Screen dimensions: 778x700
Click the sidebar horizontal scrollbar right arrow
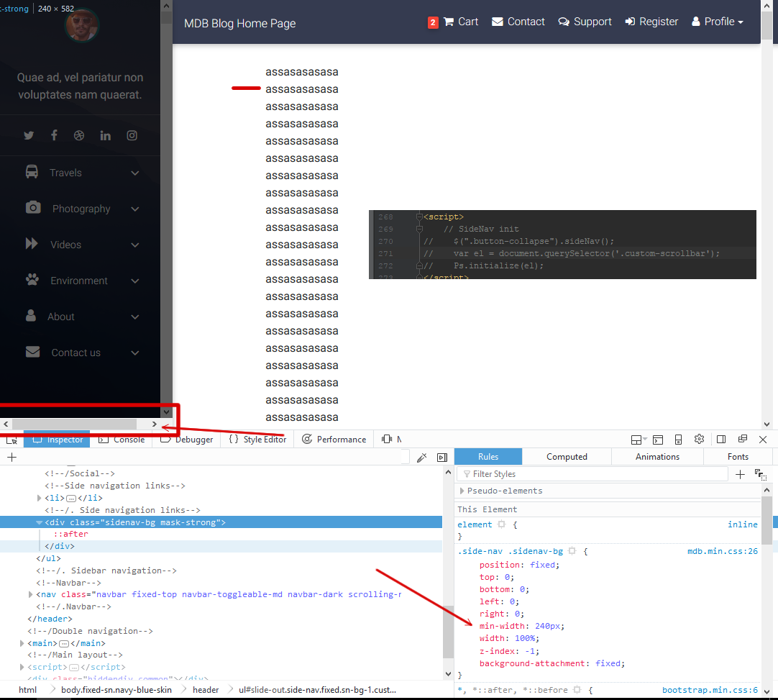[x=155, y=424]
